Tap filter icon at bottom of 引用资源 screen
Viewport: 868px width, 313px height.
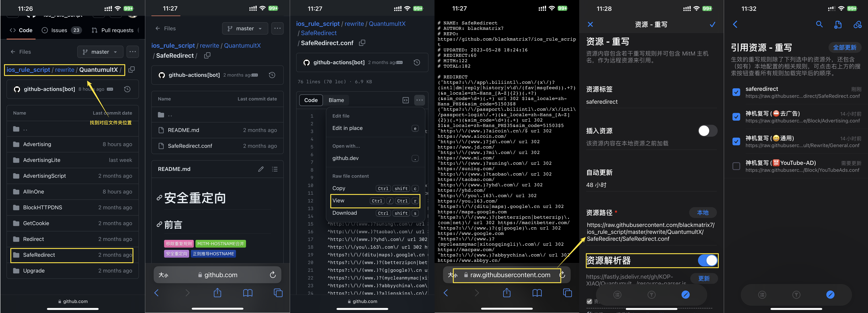(796, 295)
